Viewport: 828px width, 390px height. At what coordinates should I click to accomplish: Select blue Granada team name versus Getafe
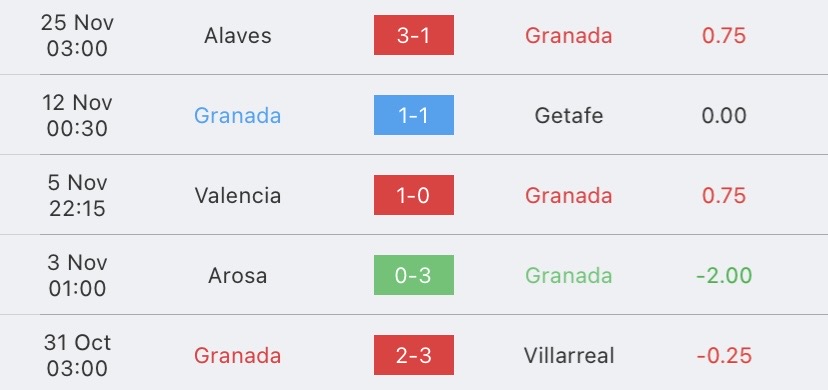237,116
